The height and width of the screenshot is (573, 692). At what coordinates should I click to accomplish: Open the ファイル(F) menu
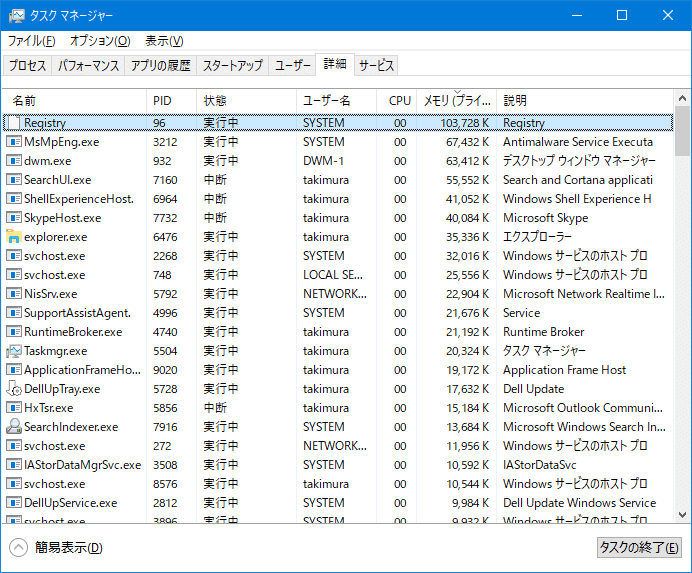click(x=32, y=41)
